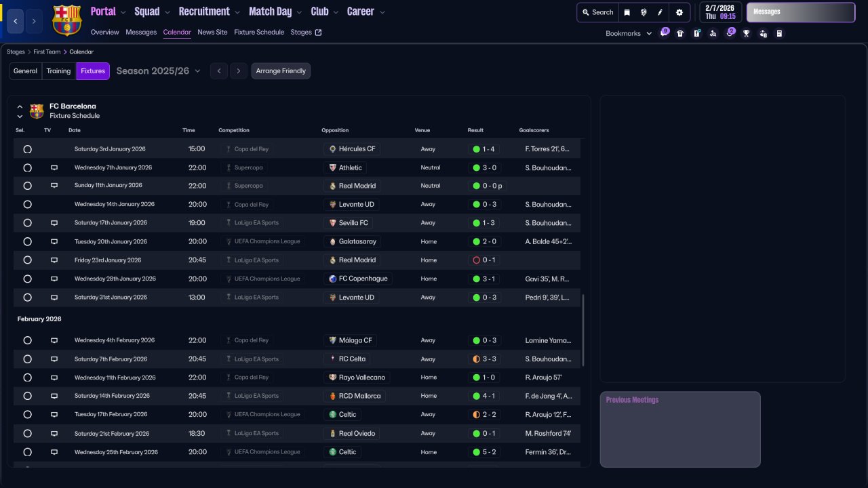This screenshot has height=488, width=868.
Task: Click the Stages external link icon
Action: 319,32
